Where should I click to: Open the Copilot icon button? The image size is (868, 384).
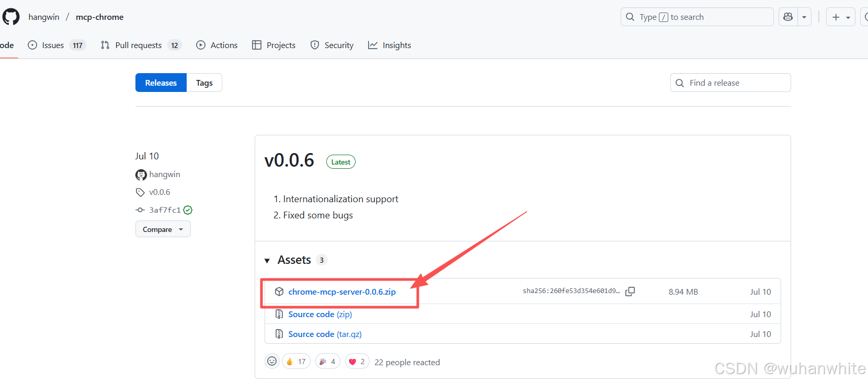click(x=788, y=17)
